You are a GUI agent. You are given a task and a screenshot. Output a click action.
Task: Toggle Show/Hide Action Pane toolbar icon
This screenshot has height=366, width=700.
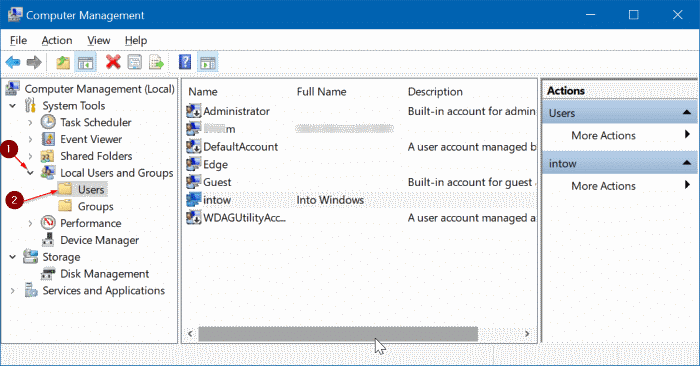208,62
